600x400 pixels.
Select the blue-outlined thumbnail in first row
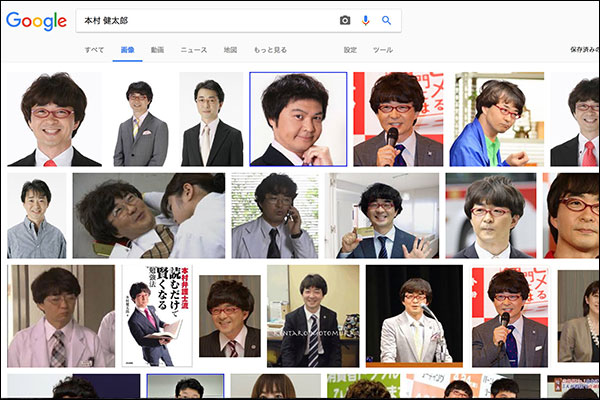[x=298, y=119]
